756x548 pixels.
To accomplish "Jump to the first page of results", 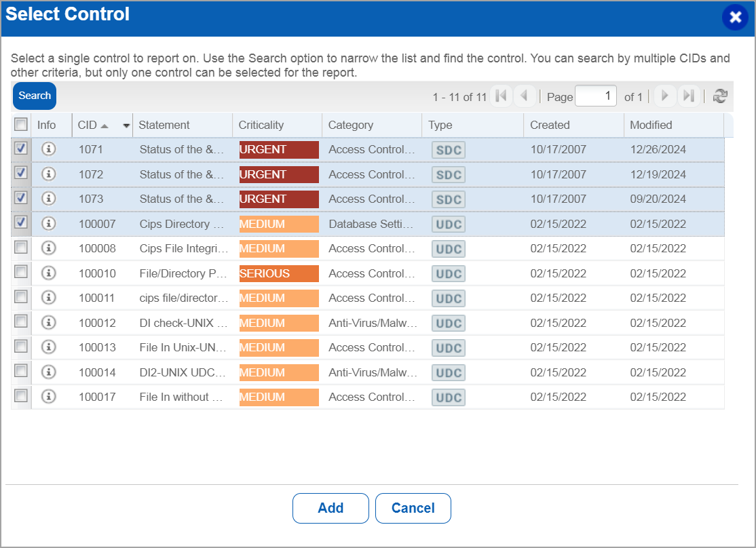I will point(502,96).
